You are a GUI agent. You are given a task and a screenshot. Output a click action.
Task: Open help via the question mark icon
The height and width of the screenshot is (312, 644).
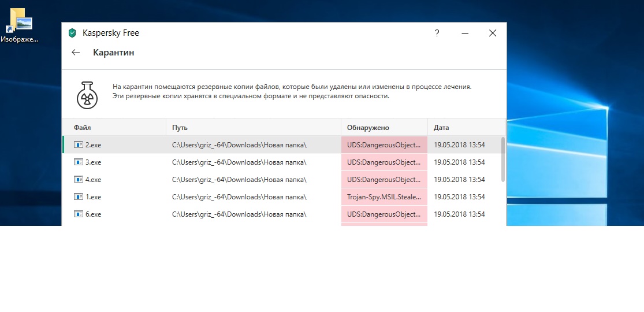(x=437, y=34)
